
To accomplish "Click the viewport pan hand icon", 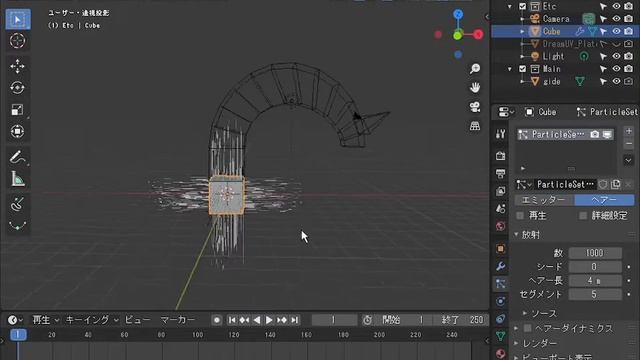I will (475, 87).
